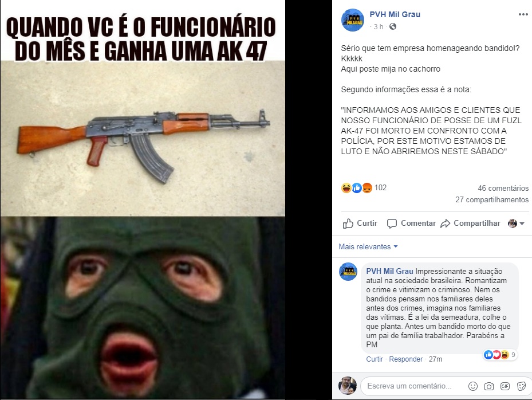Like the post with Curtir button
The width and height of the screenshot is (532, 400).
click(360, 223)
